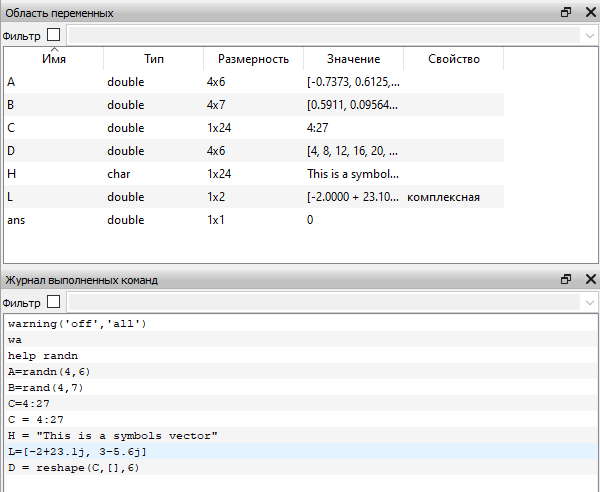Close the variables workspace panel
Viewport: 600px width, 492px height.
click(x=589, y=13)
